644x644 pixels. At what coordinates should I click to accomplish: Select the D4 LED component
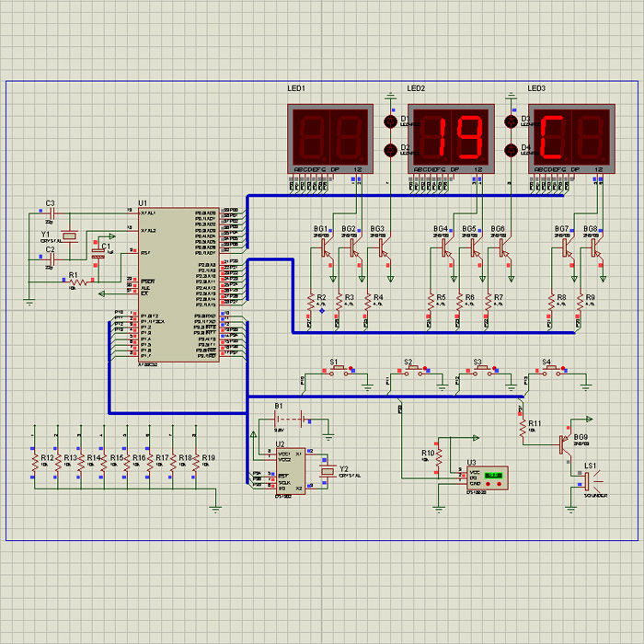511,150
